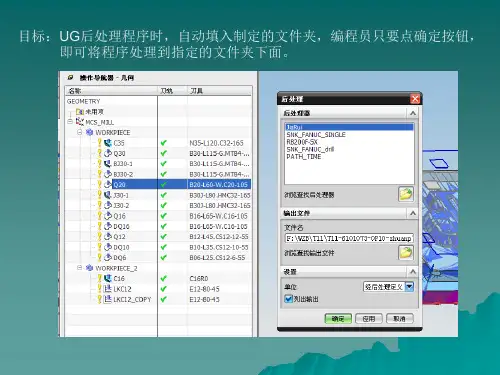This screenshot has height=375, width=500.
Task: Select the GEOMETRY root item
Action: point(83,101)
